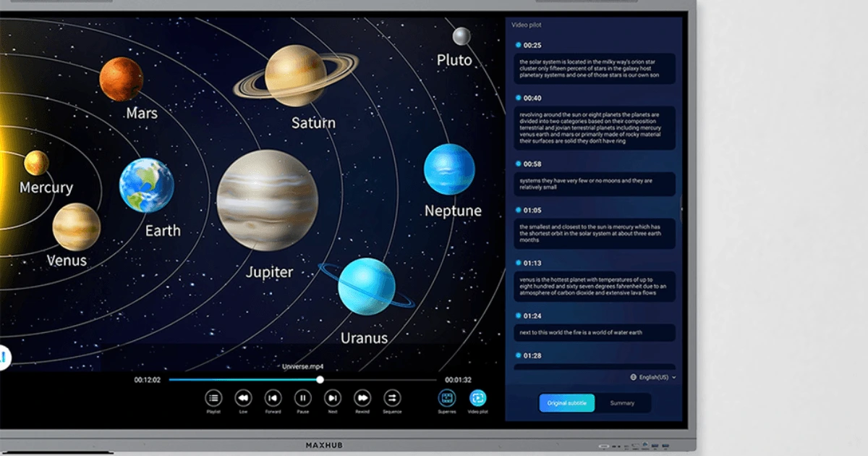868x456 pixels.
Task: Click subtitle 'venus is the hottest planet'
Action: point(595,286)
